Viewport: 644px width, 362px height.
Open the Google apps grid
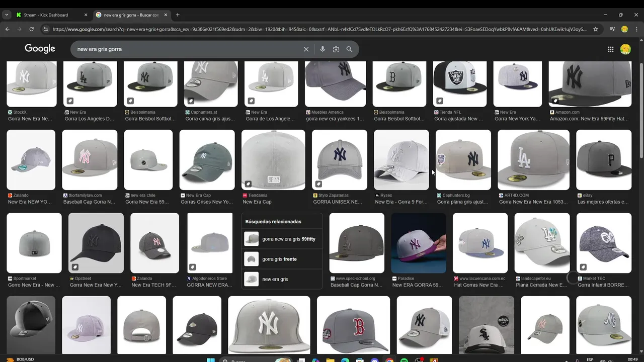click(611, 49)
